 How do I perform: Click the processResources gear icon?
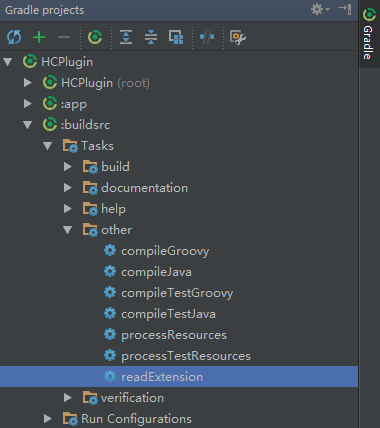pos(110,334)
